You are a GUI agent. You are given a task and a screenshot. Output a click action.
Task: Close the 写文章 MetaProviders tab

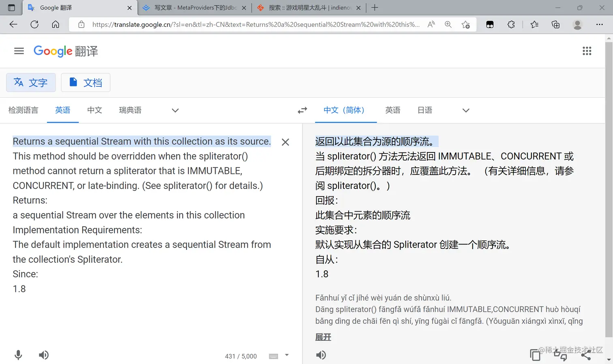pyautogui.click(x=244, y=8)
